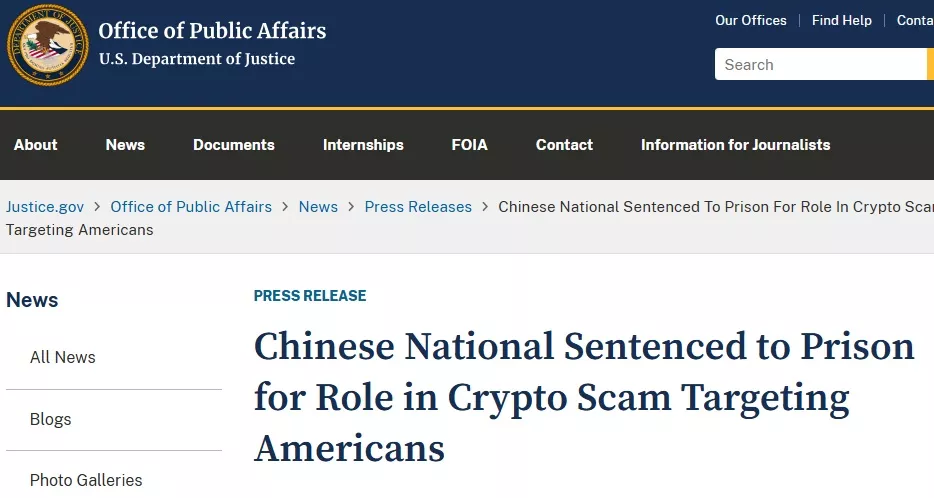The height and width of the screenshot is (498, 934).
Task: Click the Office of Public Affairs title
Action: pyautogui.click(x=212, y=31)
